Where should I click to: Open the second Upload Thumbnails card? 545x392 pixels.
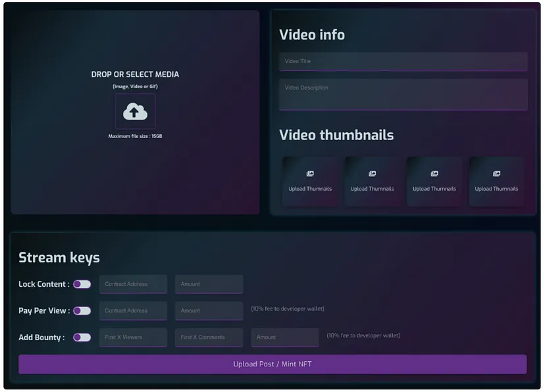pyautogui.click(x=372, y=182)
